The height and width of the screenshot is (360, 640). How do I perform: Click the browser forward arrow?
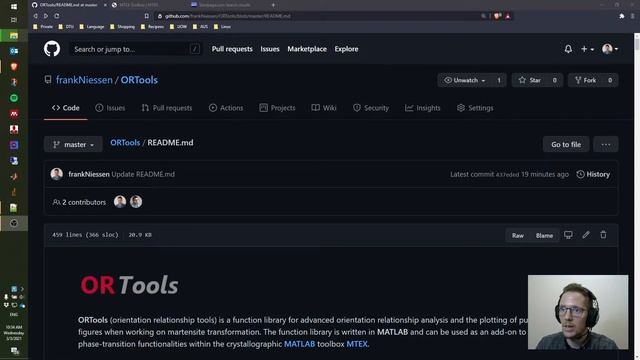click(x=46, y=16)
